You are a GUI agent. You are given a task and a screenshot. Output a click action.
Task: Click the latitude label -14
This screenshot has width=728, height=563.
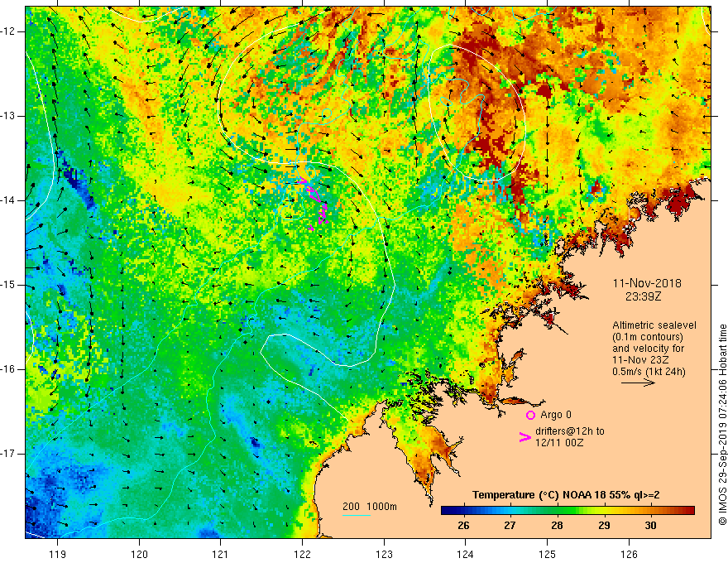[8, 200]
